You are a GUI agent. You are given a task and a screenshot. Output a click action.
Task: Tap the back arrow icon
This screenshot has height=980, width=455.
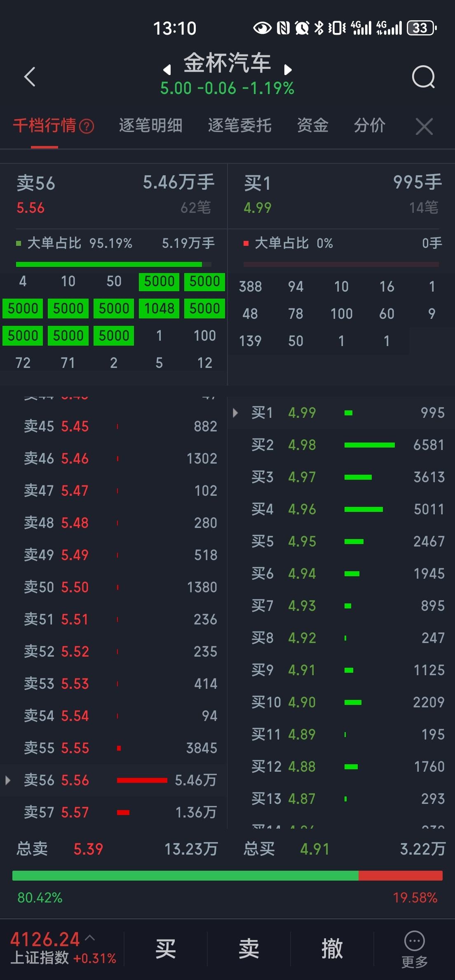point(30,77)
